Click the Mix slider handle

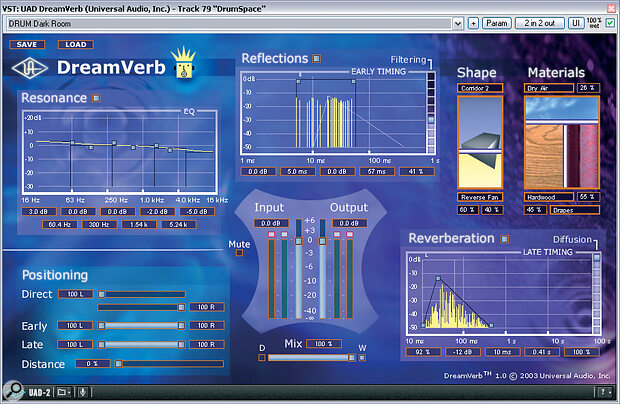click(352, 358)
